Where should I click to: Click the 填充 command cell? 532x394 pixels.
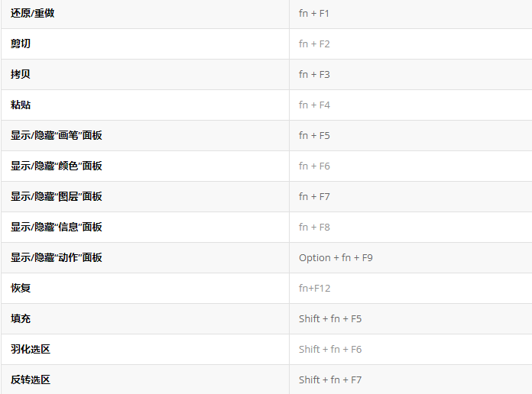click(x=21, y=319)
